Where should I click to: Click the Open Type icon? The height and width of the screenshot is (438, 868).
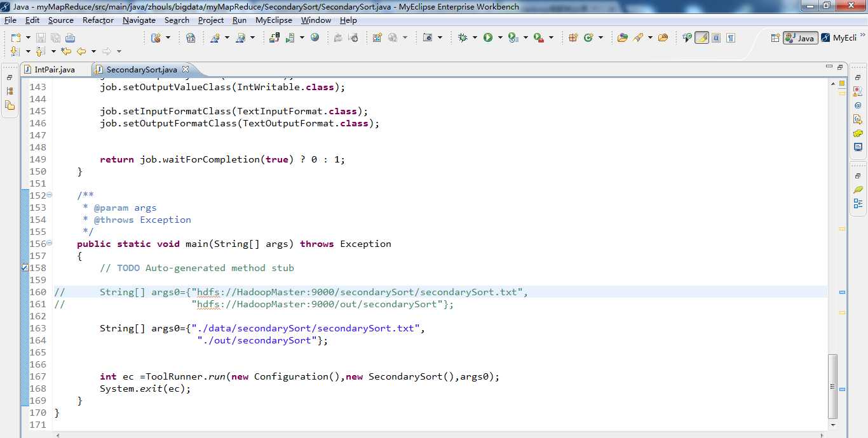point(622,37)
